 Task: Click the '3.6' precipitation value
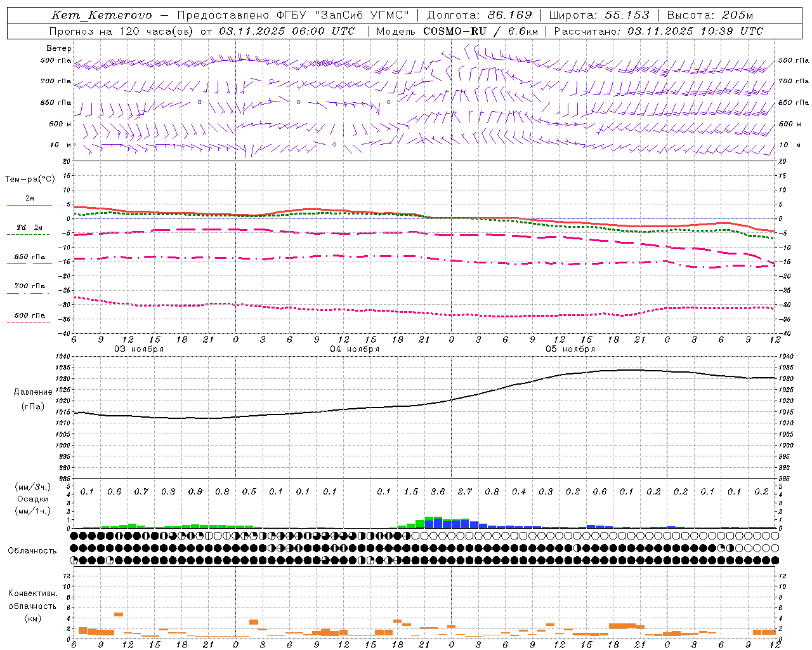438,492
